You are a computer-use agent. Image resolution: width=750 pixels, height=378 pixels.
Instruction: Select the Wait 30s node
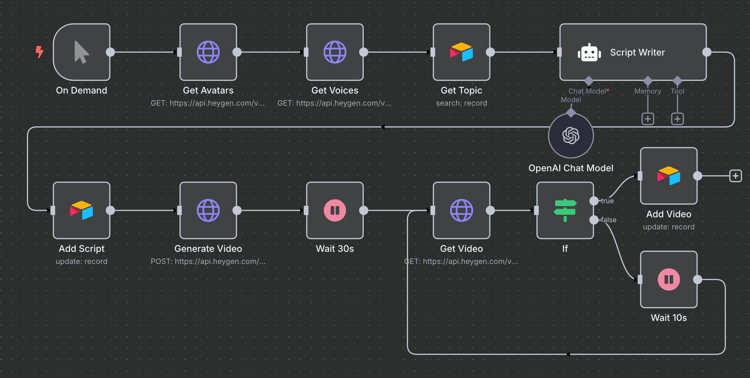pyautogui.click(x=335, y=211)
